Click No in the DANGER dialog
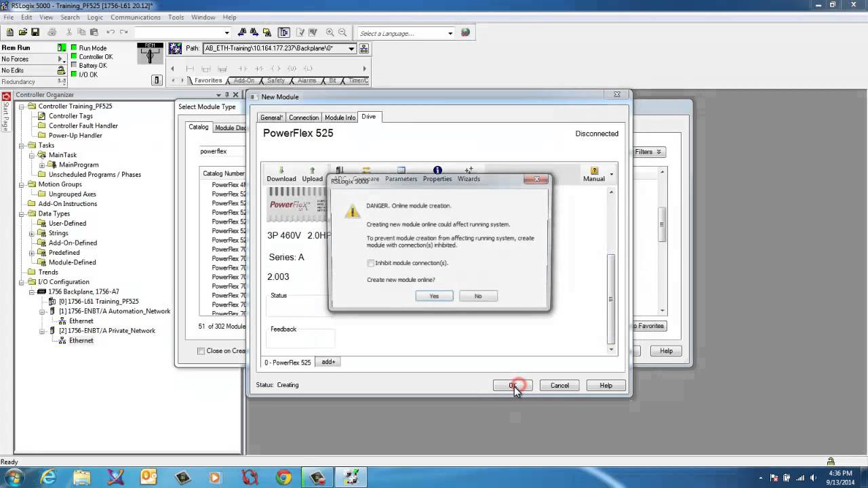The width and height of the screenshot is (868, 488). pos(478,296)
